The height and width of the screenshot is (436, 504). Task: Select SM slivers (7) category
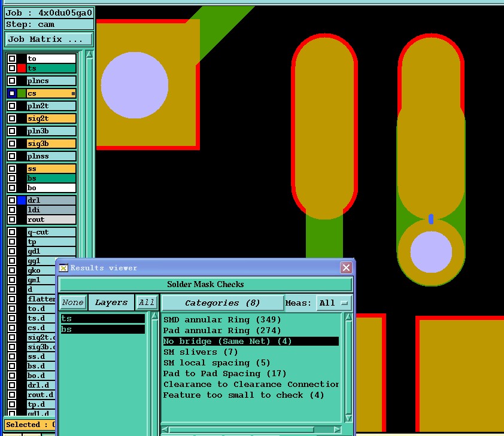[x=251, y=352]
